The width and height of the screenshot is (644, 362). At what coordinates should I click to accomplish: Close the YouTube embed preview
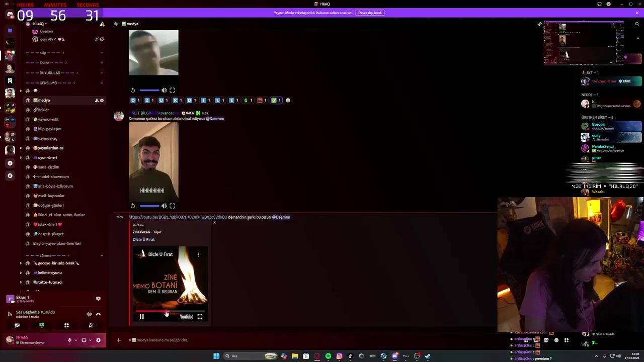click(x=214, y=223)
